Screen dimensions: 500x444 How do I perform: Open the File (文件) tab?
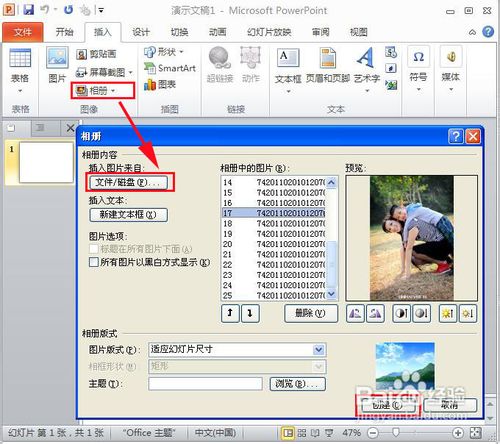23,32
